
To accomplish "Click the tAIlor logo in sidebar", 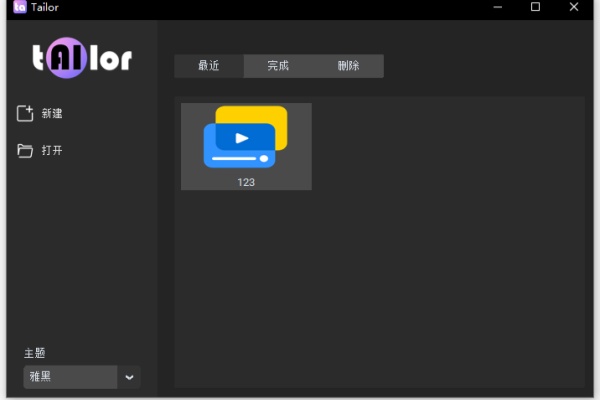I will click(x=82, y=59).
